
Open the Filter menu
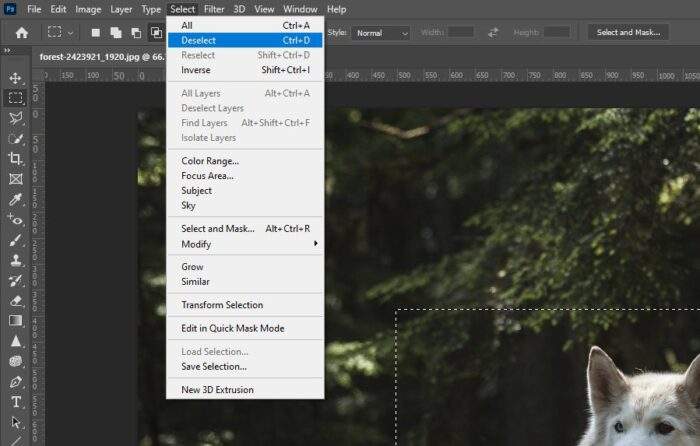[214, 9]
